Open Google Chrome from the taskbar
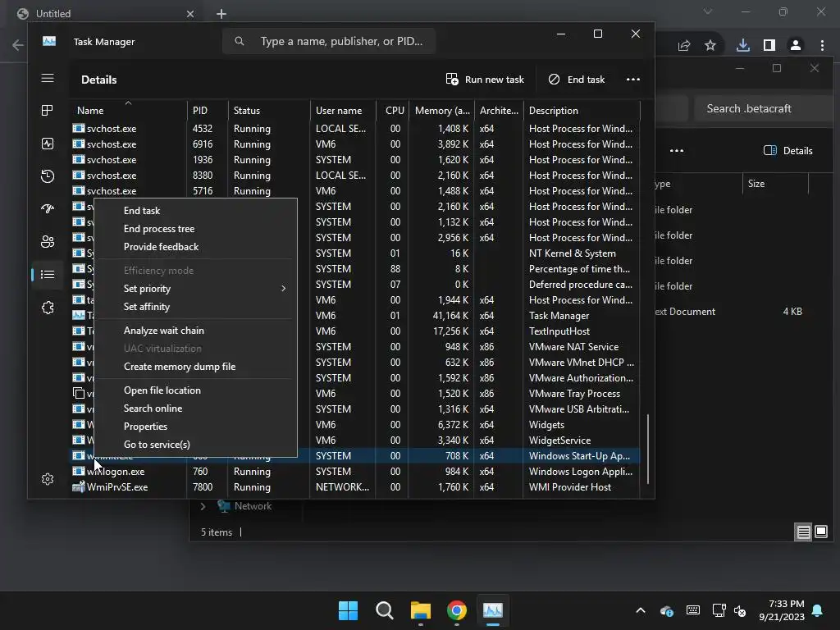This screenshot has height=630, width=840. (456, 610)
